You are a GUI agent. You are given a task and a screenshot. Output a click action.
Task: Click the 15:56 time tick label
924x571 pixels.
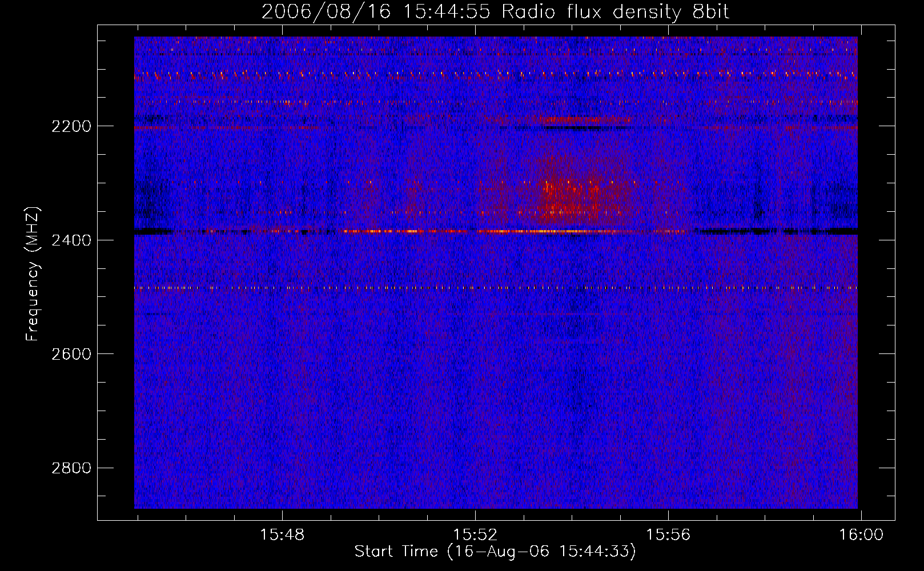pyautogui.click(x=668, y=535)
